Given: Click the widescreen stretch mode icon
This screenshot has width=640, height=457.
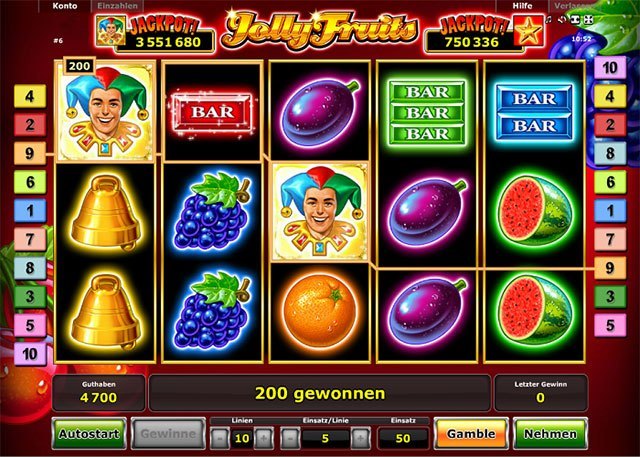Looking at the screenshot, I should pos(575,20).
